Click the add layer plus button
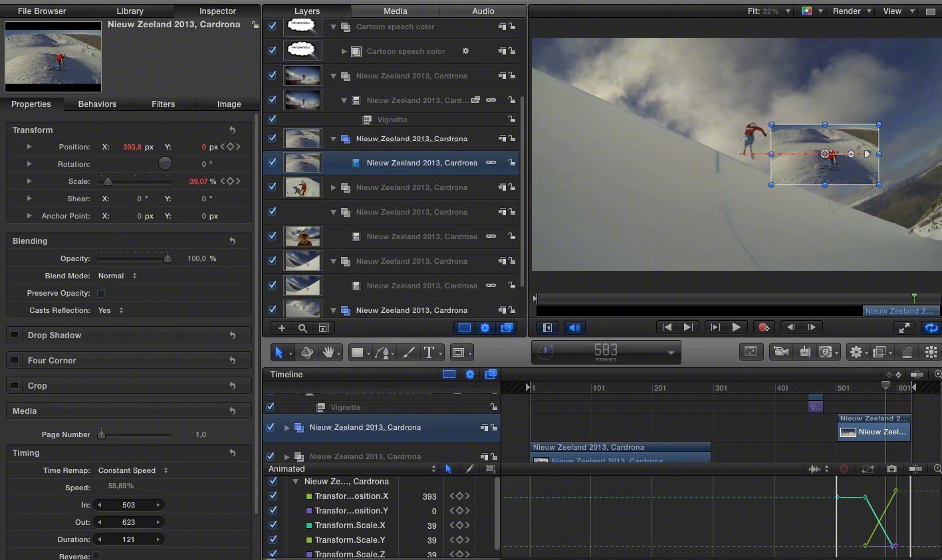The width and height of the screenshot is (942, 560). point(282,328)
